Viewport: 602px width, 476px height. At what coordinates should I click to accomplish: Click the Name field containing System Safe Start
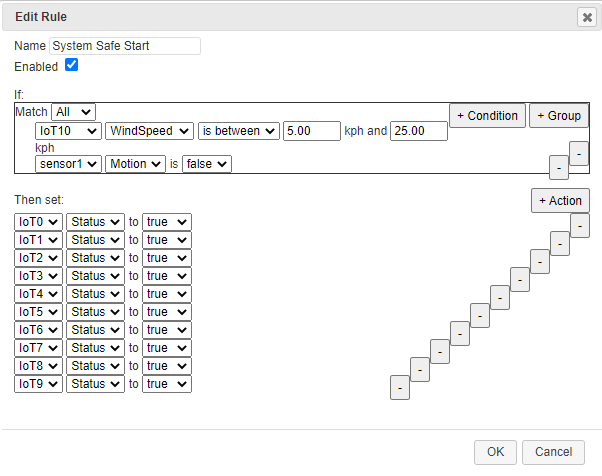[125, 46]
